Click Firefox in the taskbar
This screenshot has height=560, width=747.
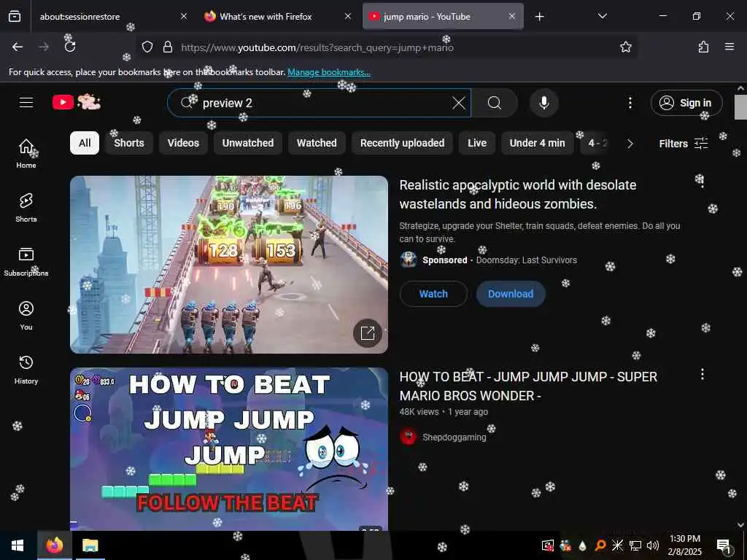click(55, 545)
